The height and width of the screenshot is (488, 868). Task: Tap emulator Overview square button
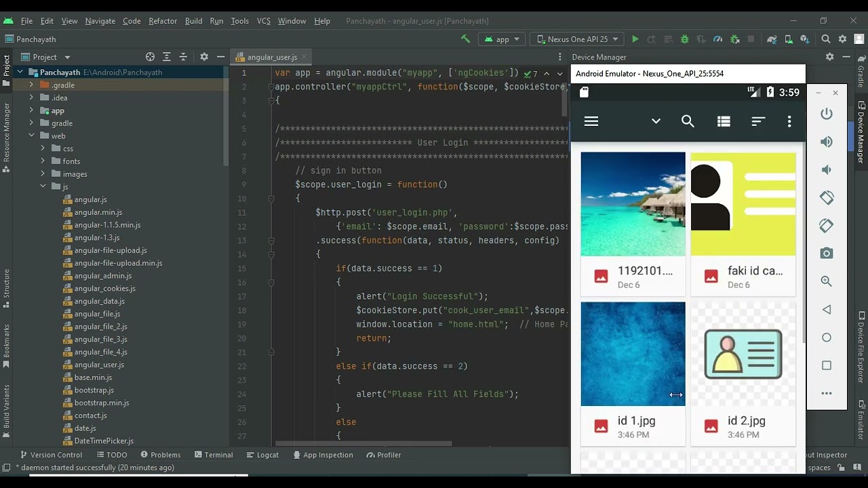(827, 365)
